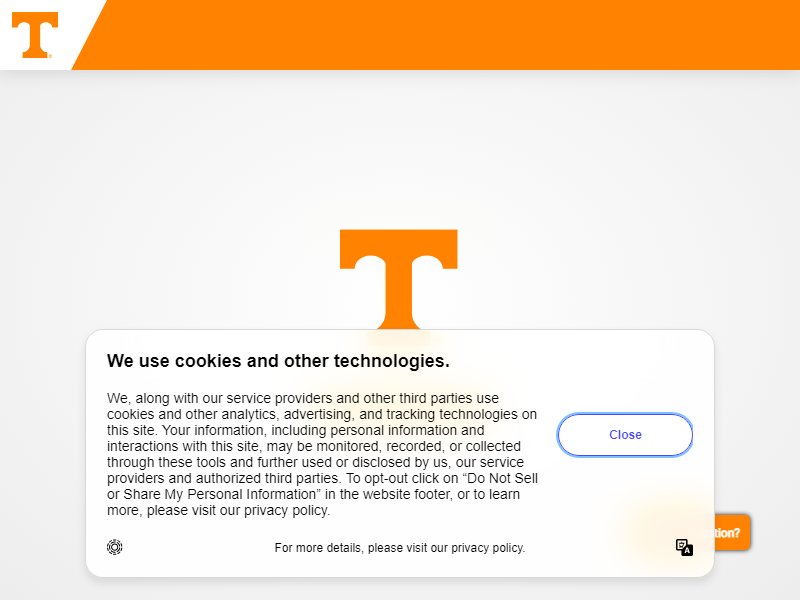
Task: Click the phrase 'tracking technologies' in the notice
Action: pos(452,414)
